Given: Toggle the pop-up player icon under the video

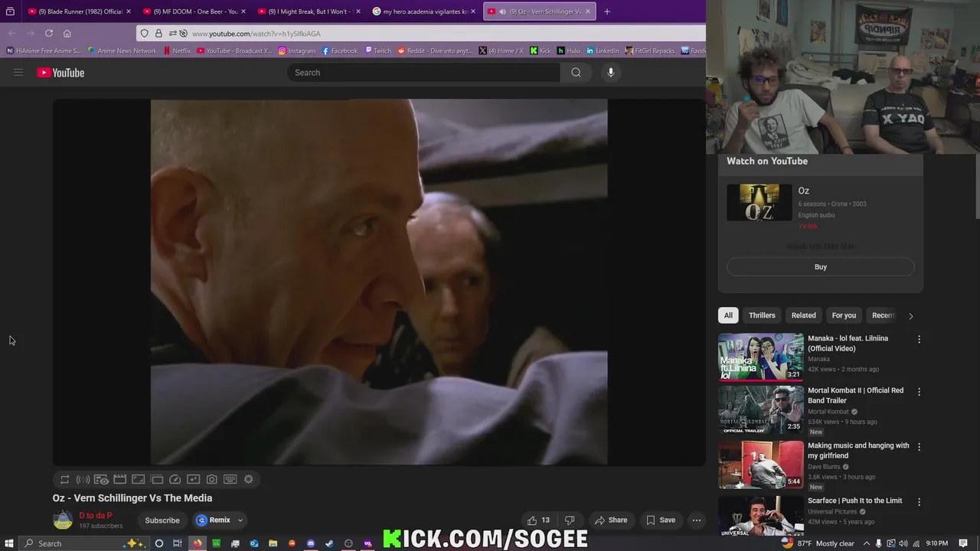Looking at the screenshot, I should [156, 479].
